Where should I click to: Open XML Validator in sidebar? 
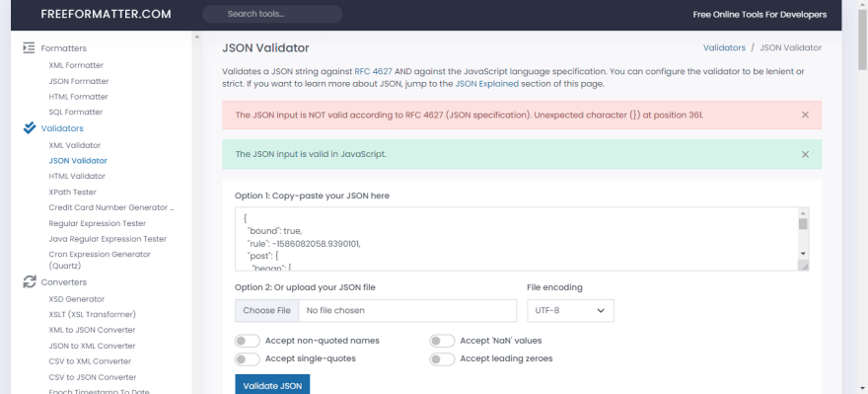75,145
